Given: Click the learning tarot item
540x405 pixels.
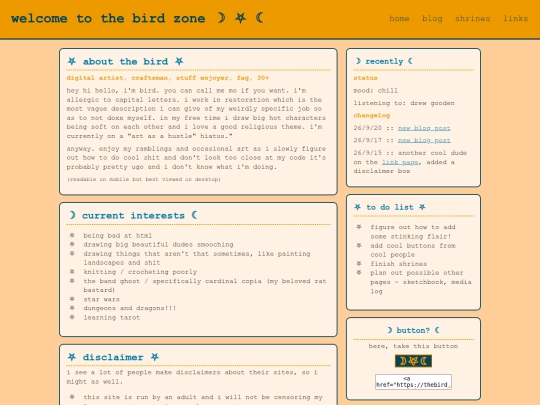Looking at the screenshot, I should point(112,318).
